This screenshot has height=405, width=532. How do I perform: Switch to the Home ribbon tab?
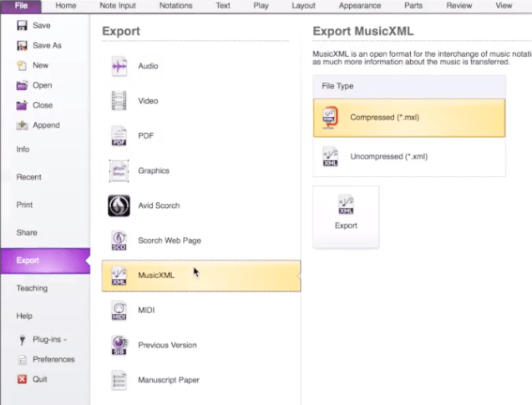pos(66,6)
